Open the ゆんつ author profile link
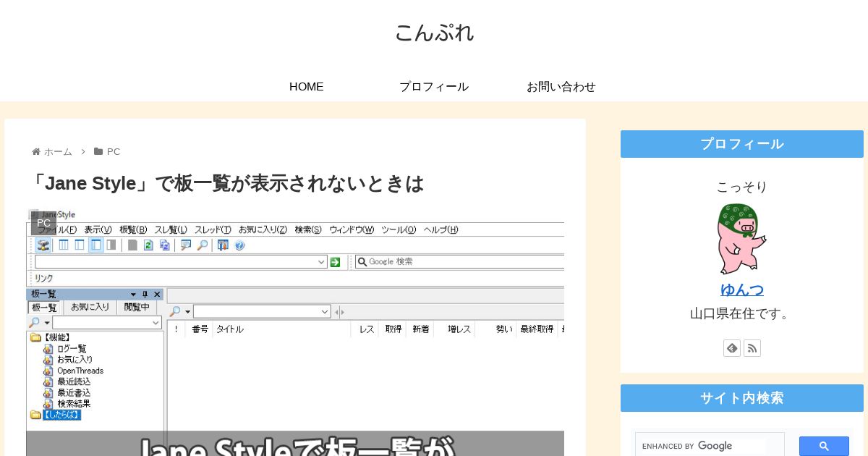 [x=742, y=290]
